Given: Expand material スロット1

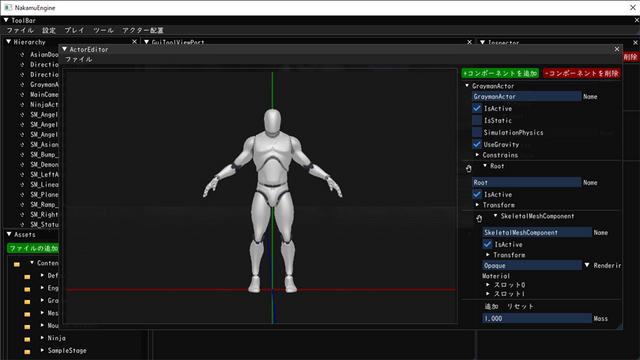Looking at the screenshot, I should coord(488,293).
